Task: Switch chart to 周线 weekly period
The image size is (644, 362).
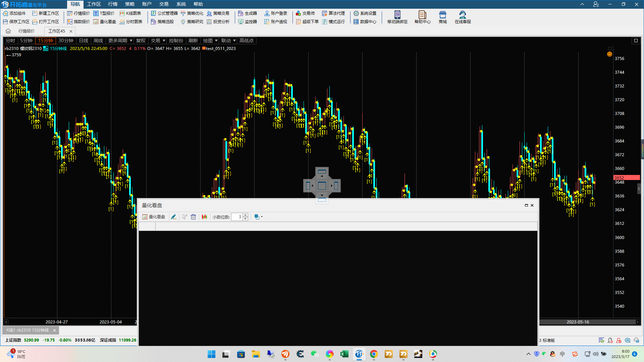Action: [x=98, y=41]
